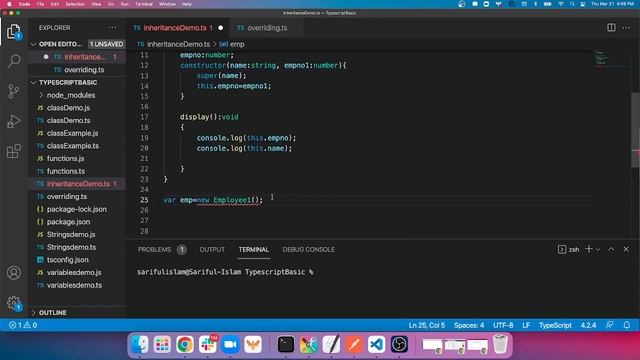Open Source Control view
Screen dimensions: 640x360
point(13,91)
